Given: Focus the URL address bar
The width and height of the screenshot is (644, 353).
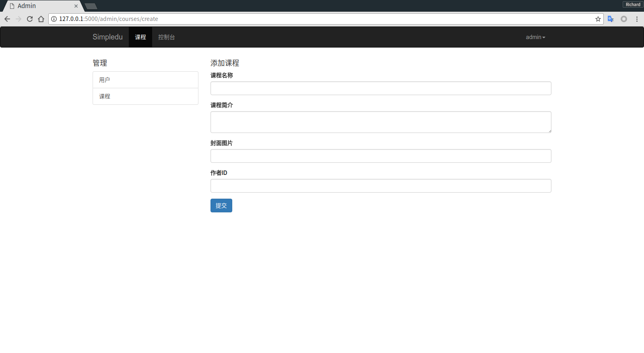Looking at the screenshot, I should point(326,19).
